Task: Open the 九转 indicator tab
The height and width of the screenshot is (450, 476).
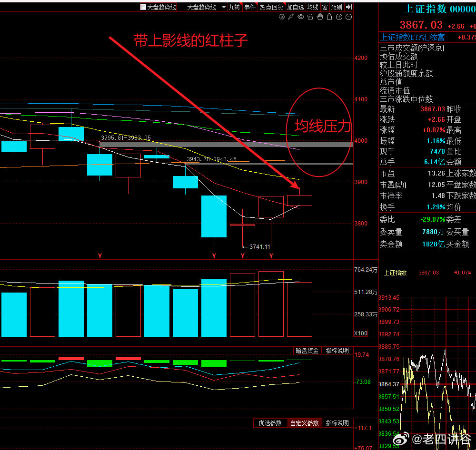Action: click(x=234, y=7)
